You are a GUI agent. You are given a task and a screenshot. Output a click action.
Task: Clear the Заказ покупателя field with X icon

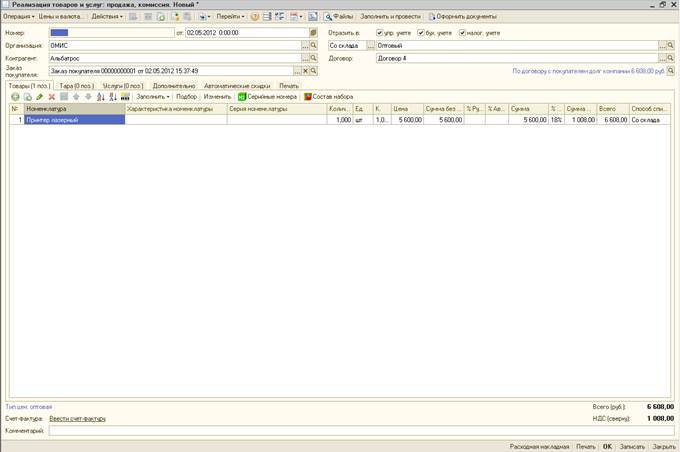pos(304,72)
